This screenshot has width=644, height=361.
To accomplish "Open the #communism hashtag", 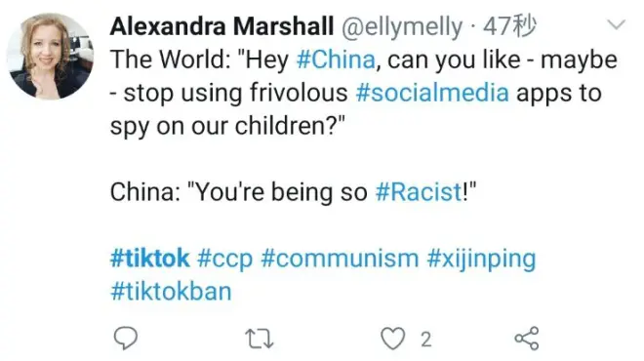I will point(340,259).
